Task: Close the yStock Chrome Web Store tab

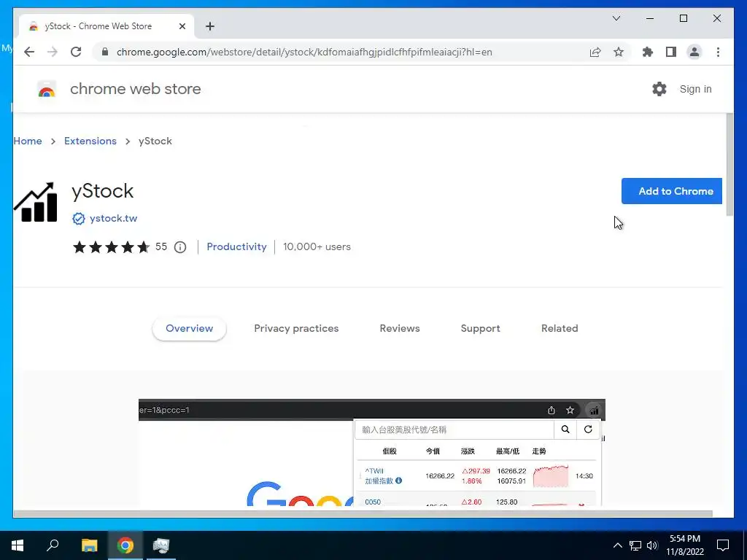Action: click(182, 26)
